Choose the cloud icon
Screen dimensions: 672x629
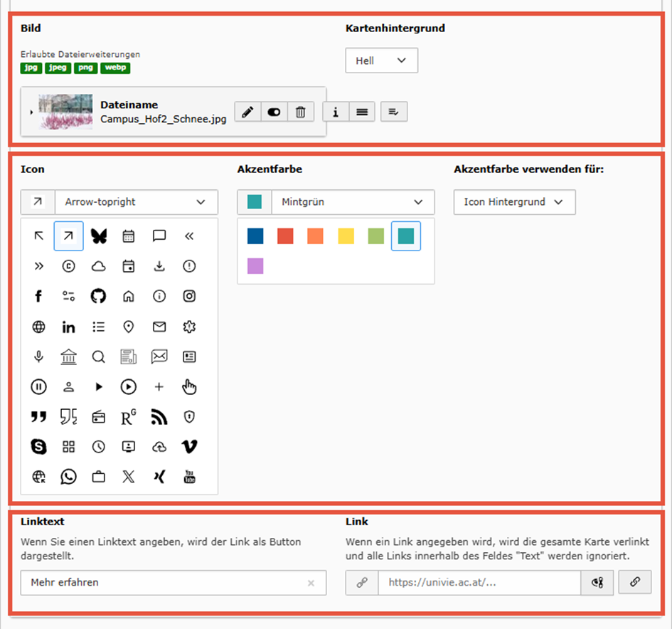pos(99,266)
